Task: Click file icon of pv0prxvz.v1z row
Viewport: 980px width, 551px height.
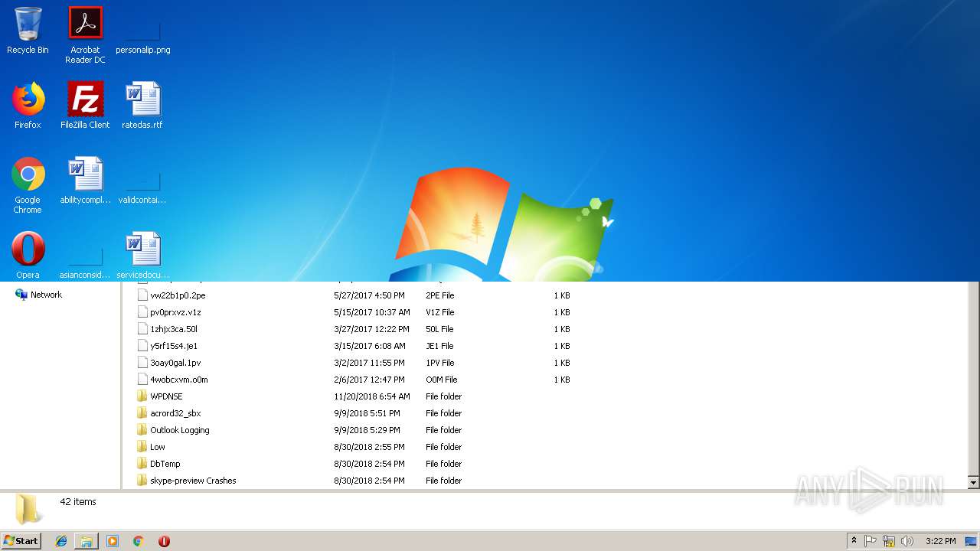Action: [x=142, y=312]
